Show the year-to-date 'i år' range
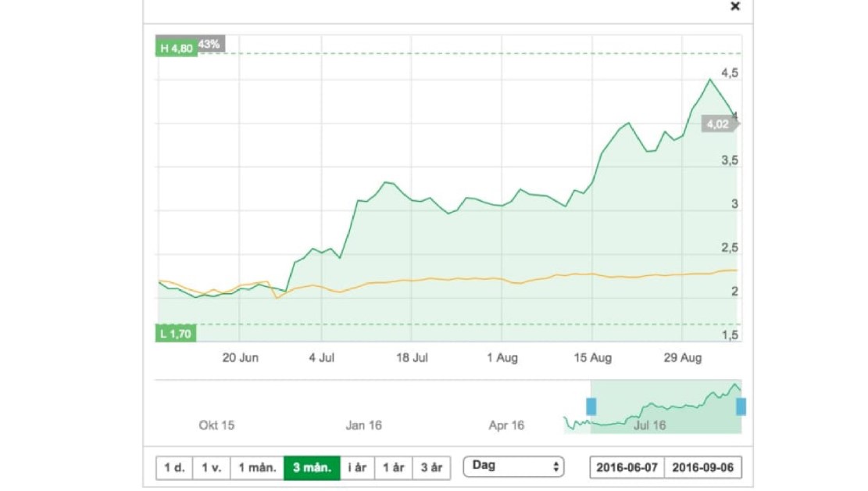Viewport: 868px width, 491px height. 357,468
